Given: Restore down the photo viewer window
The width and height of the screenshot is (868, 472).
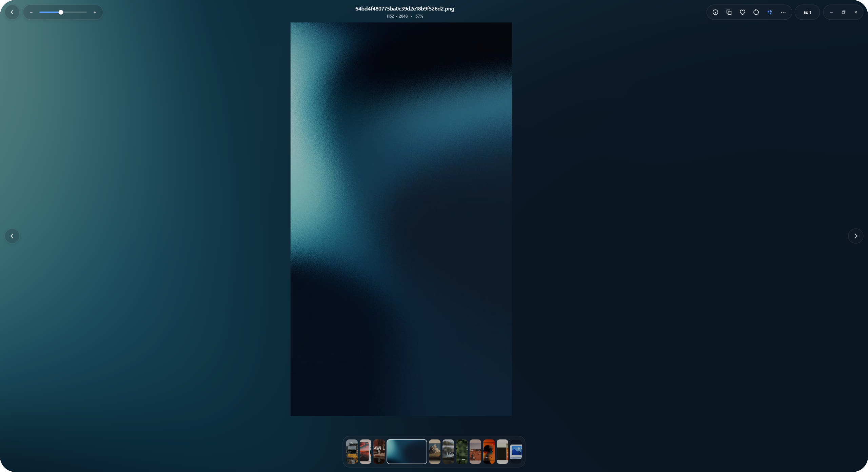Looking at the screenshot, I should [x=844, y=12].
